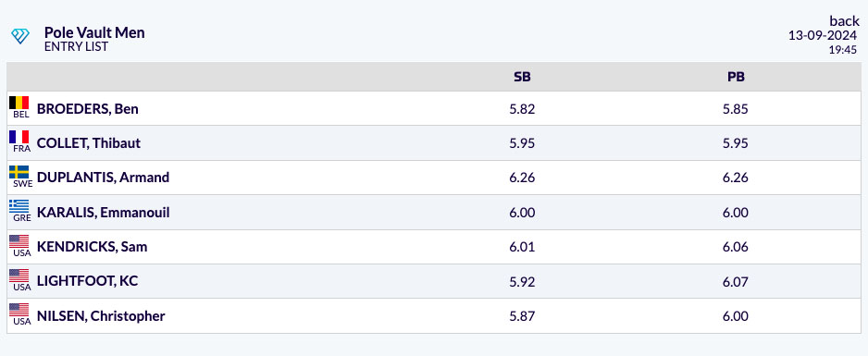Image resolution: width=868 pixels, height=356 pixels.
Task: Click Duplantis's 6.26 season best value
Action: (522, 178)
